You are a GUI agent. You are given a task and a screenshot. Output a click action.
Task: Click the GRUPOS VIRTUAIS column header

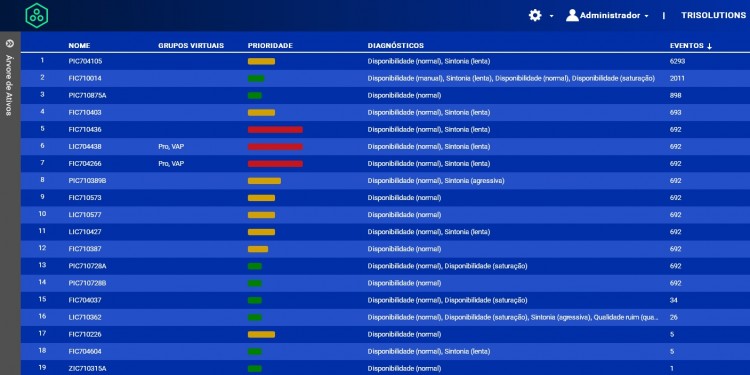click(191, 46)
